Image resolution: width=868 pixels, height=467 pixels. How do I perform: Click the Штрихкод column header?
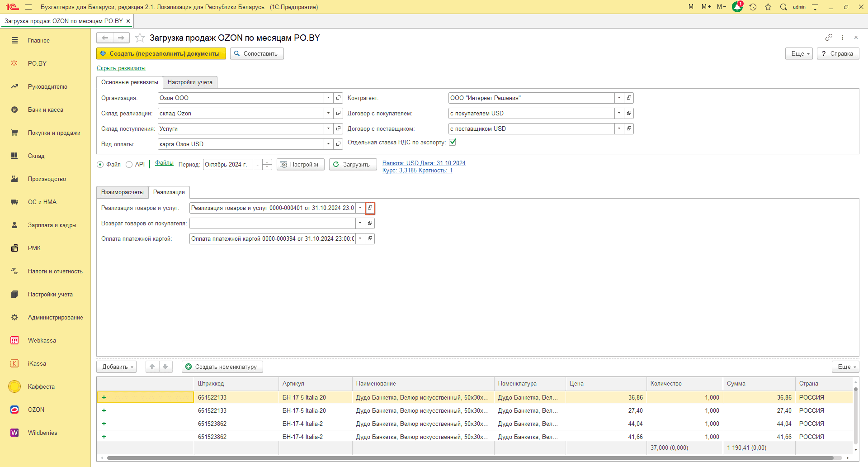pos(236,383)
